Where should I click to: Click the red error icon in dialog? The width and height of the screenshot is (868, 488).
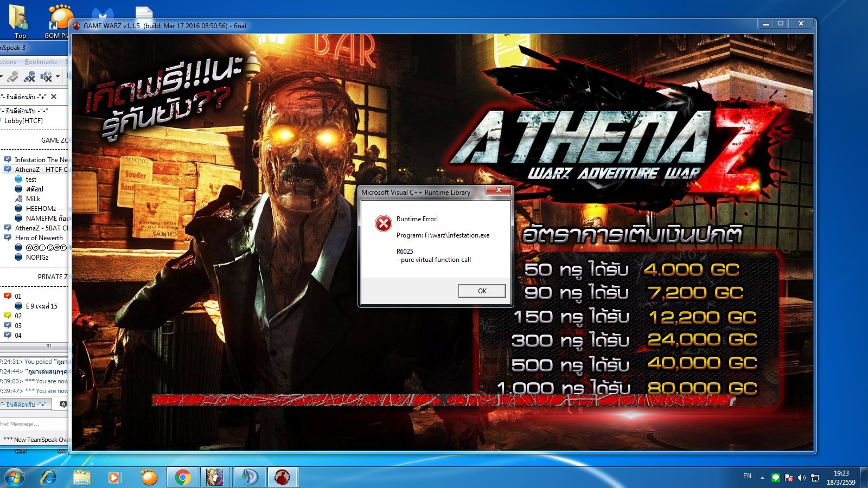click(384, 223)
